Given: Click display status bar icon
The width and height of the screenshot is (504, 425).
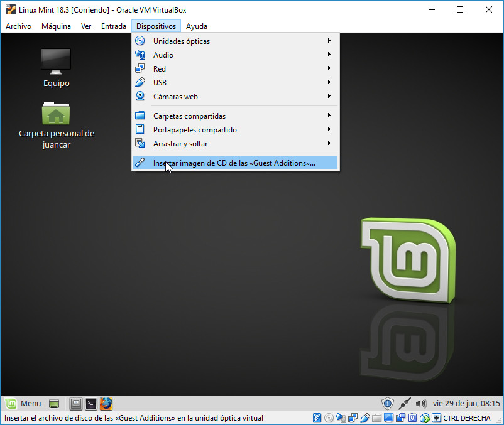Looking at the screenshot, I should [388, 418].
